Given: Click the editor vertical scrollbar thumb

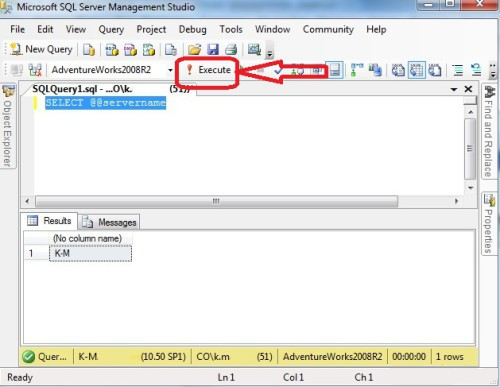Looking at the screenshot, I should (470, 149).
